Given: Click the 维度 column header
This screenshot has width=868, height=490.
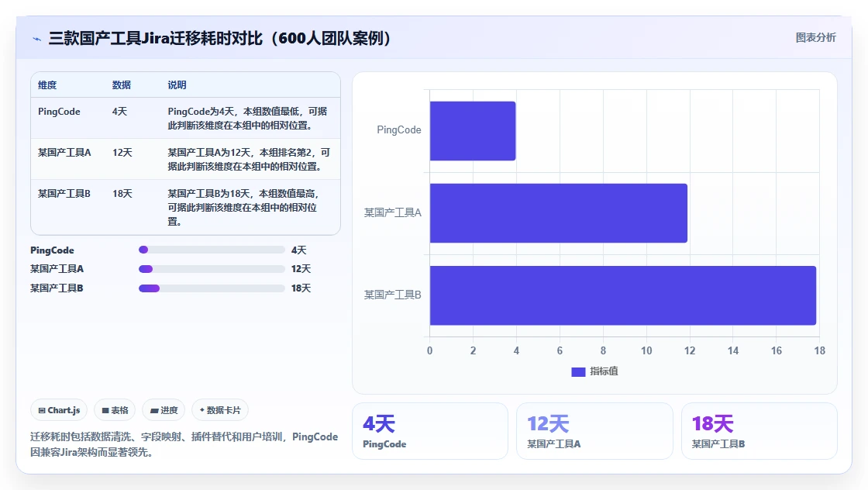Looking at the screenshot, I should tap(47, 85).
